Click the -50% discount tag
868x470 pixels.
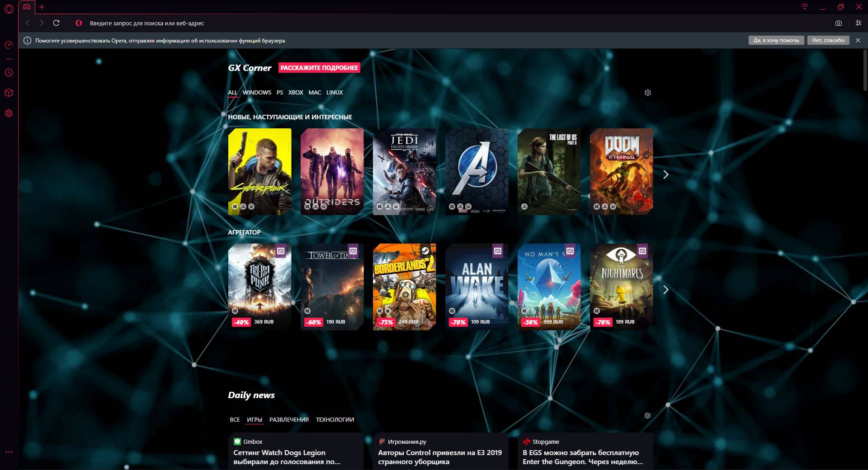[x=531, y=322]
